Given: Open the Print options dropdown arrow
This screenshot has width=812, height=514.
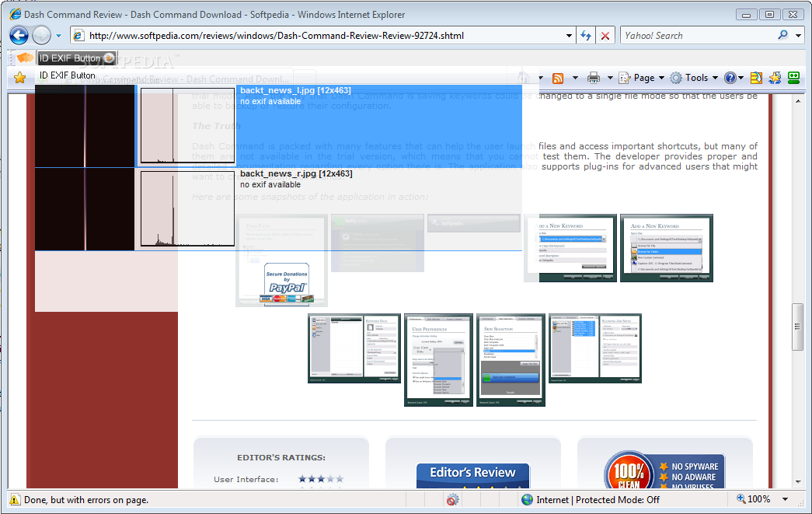Looking at the screenshot, I should tap(610, 79).
